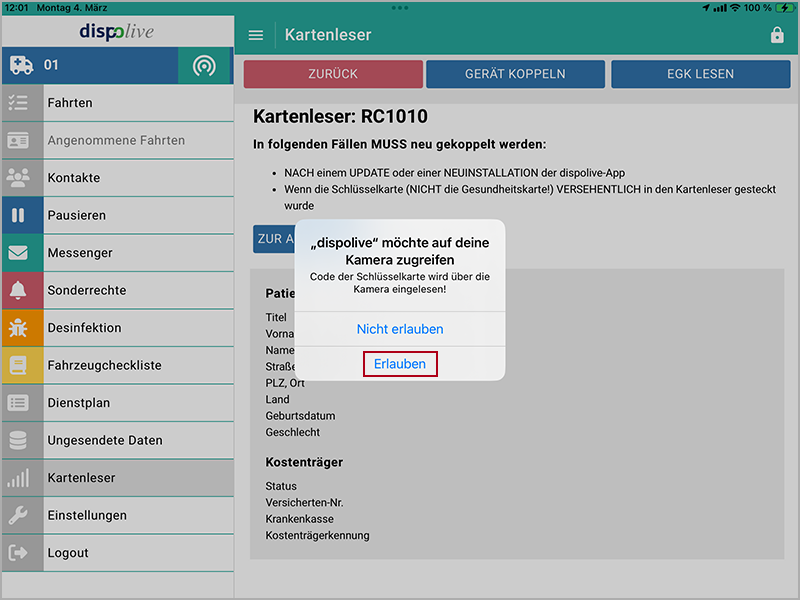This screenshot has height=600, width=800.
Task: Tap the Sonderrechte bell icon
Action: (18, 290)
